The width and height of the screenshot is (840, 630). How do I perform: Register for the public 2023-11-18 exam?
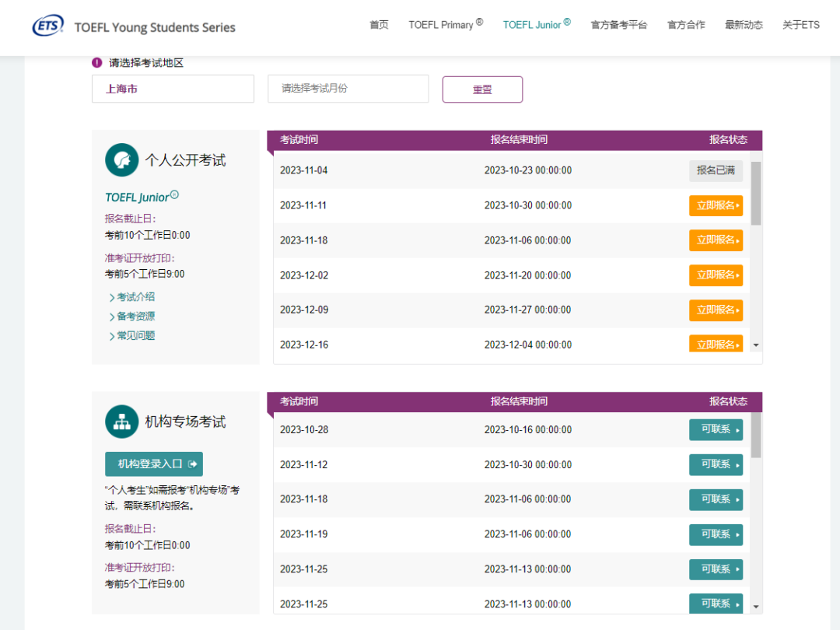point(716,240)
